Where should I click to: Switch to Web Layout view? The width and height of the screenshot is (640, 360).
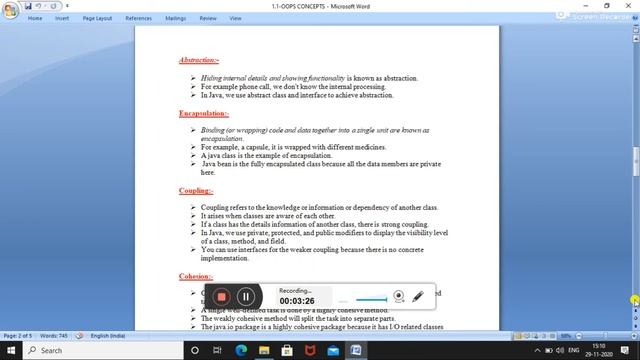tap(536, 336)
